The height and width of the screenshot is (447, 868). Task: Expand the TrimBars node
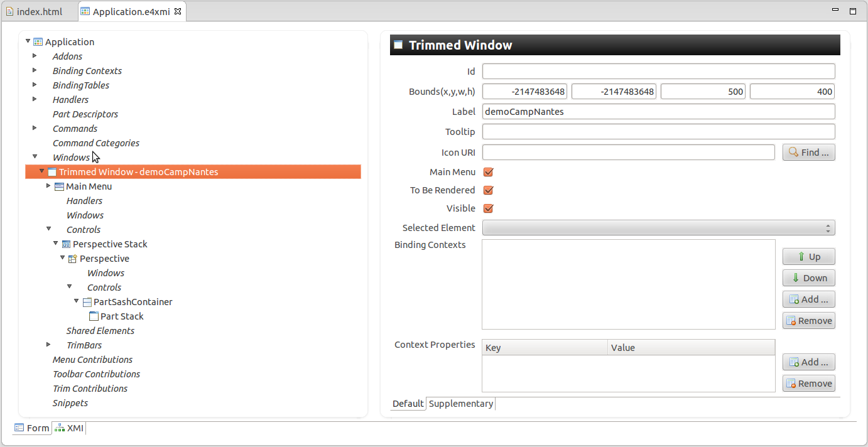(x=49, y=345)
